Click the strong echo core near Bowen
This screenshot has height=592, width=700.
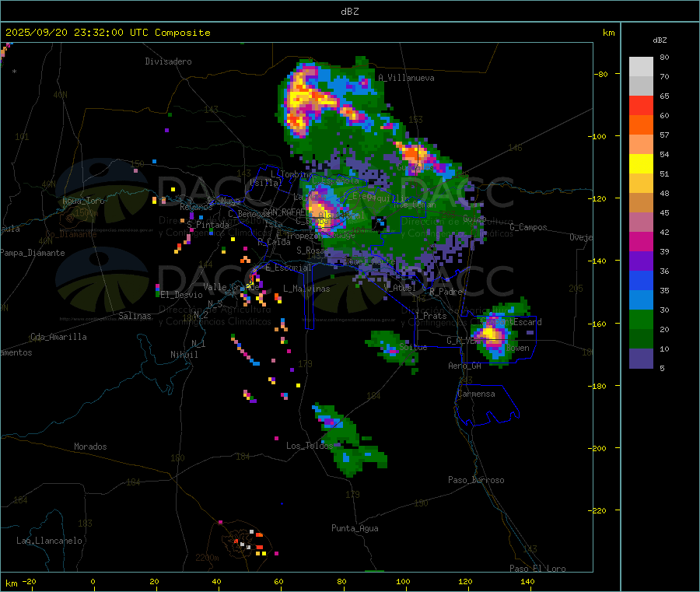pyautogui.click(x=491, y=334)
